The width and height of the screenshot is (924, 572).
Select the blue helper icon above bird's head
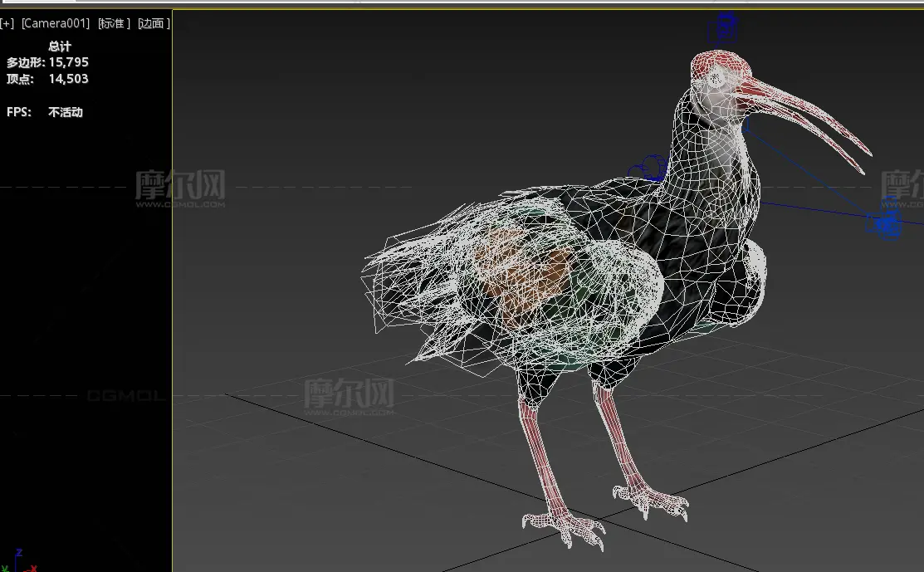click(x=725, y=28)
